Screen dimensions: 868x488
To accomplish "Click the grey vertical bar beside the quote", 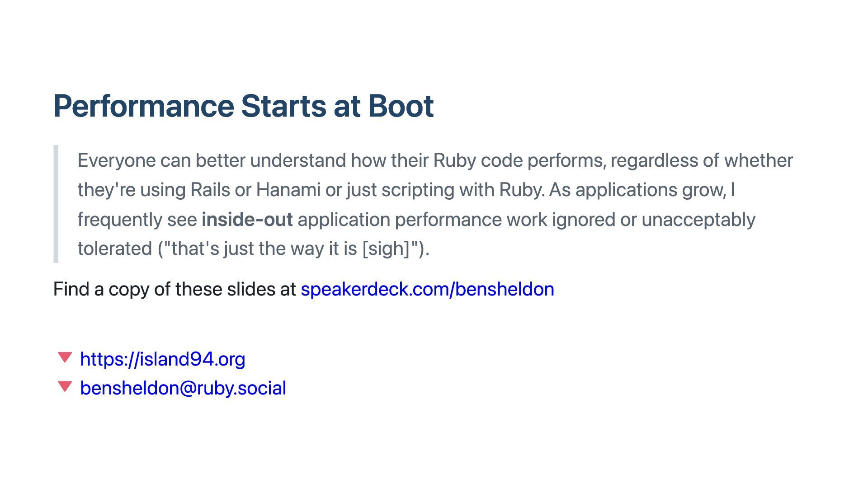I will point(56,204).
